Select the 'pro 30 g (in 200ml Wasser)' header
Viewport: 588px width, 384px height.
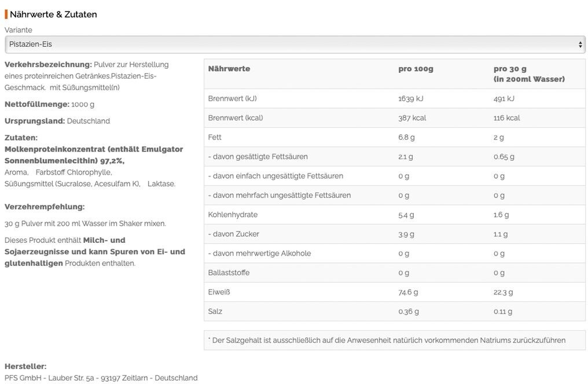tap(528, 74)
